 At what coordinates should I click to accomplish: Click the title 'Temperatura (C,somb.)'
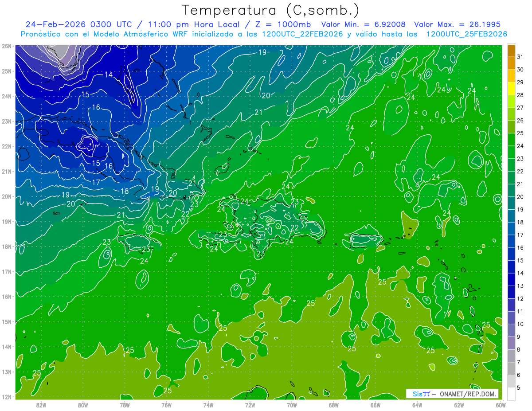tap(270, 10)
